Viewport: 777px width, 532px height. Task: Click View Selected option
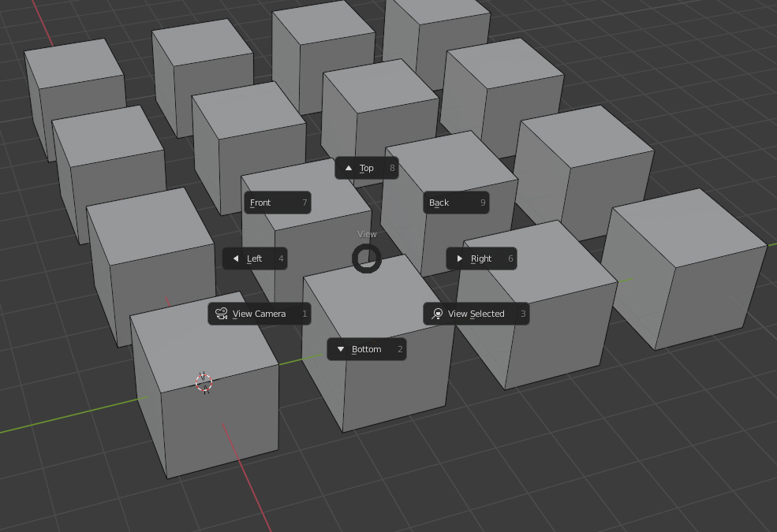tap(476, 314)
